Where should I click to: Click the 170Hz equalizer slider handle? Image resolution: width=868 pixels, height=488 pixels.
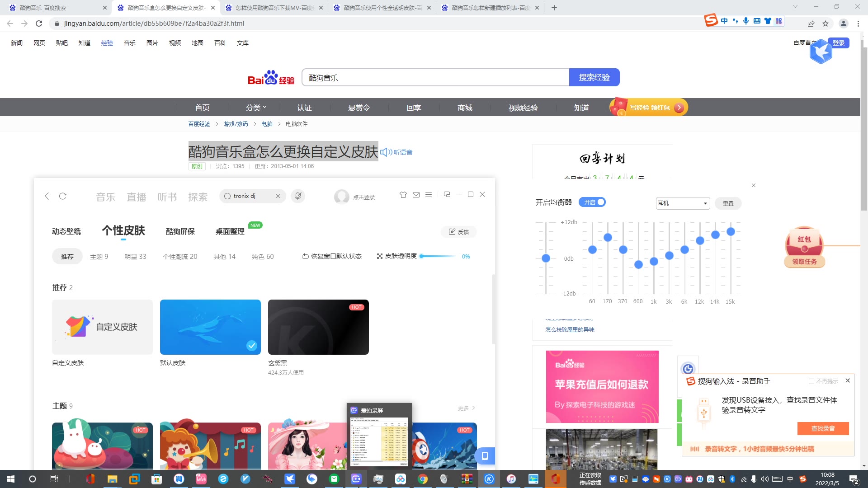coord(608,237)
